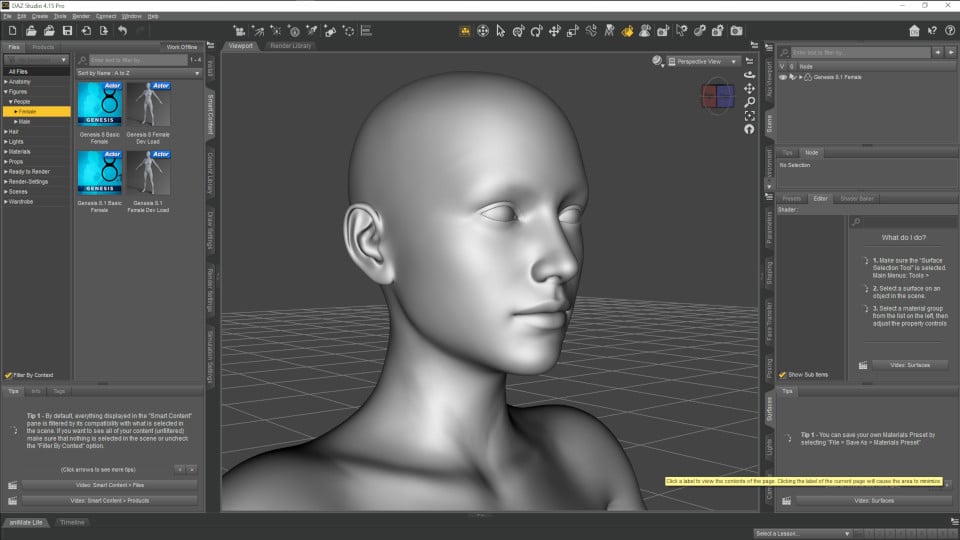Click the view orientation cube in the viewport
Viewport: 960px width, 540px height.
click(718, 97)
